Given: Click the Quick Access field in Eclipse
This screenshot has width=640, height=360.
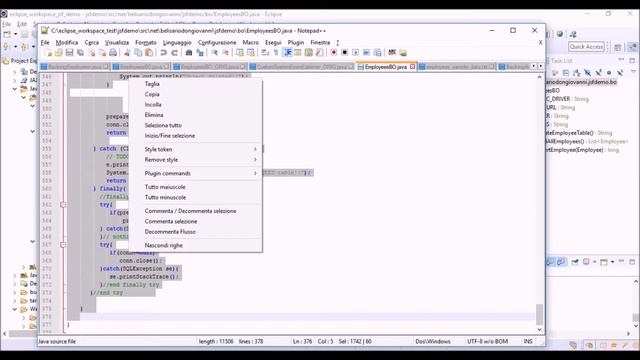Looking at the screenshot, I should pos(586,47).
